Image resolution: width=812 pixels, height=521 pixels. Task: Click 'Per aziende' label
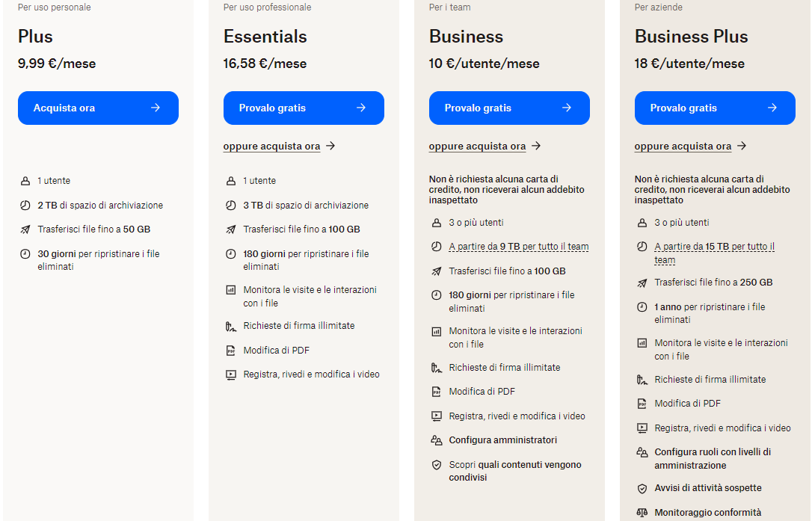(659, 7)
